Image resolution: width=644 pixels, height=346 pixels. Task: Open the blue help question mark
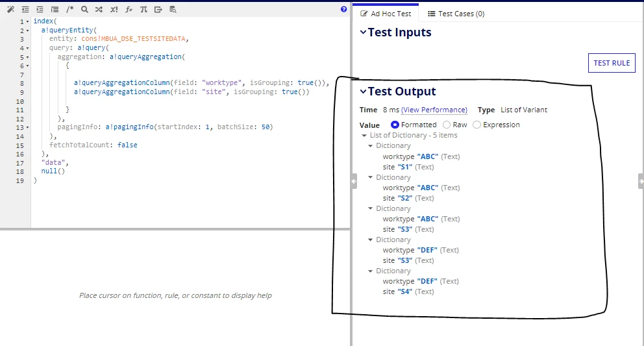(x=344, y=9)
